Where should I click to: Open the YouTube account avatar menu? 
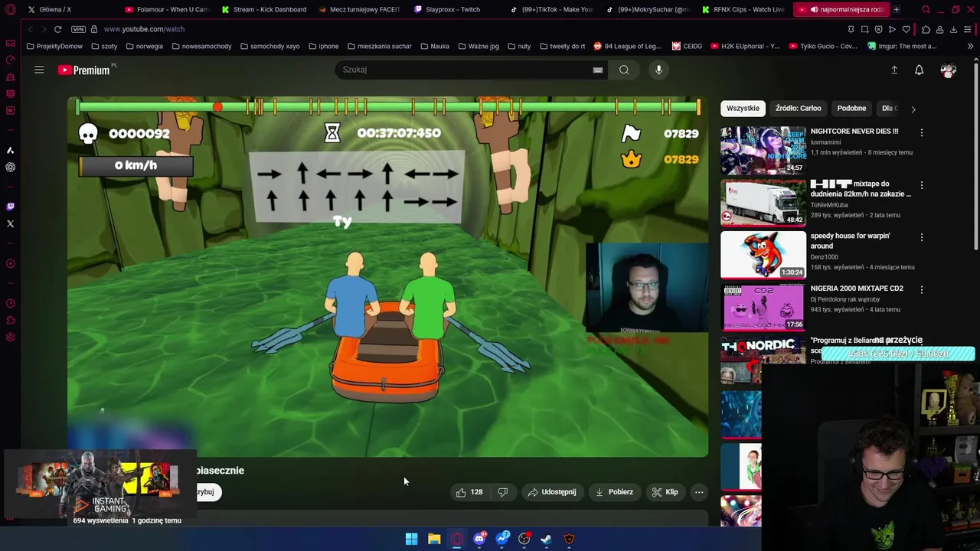coord(949,70)
